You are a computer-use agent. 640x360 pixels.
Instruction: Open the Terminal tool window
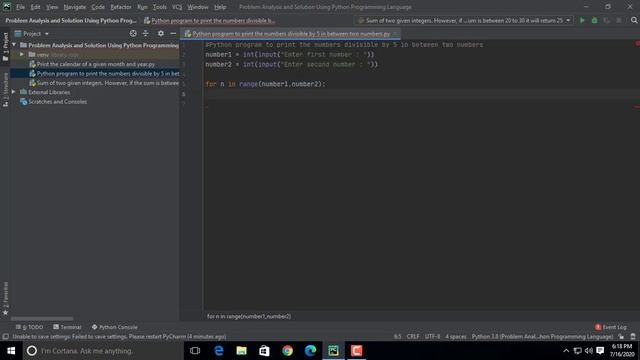pos(67,327)
